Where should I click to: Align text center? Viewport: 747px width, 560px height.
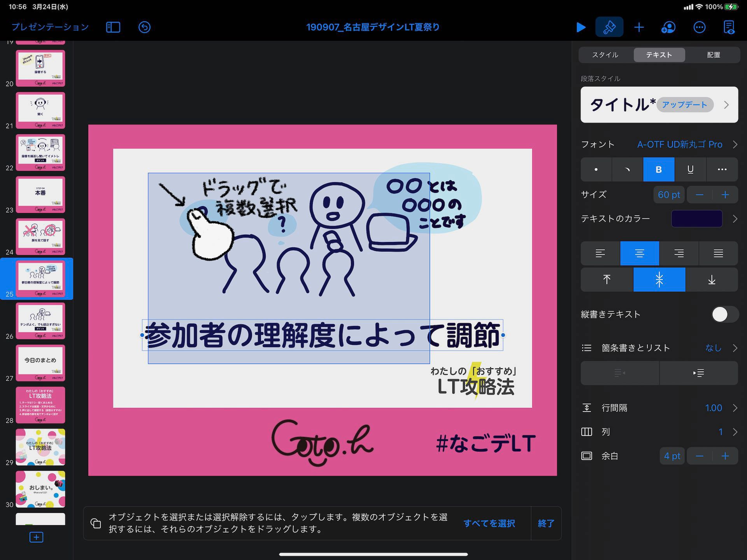(x=640, y=254)
